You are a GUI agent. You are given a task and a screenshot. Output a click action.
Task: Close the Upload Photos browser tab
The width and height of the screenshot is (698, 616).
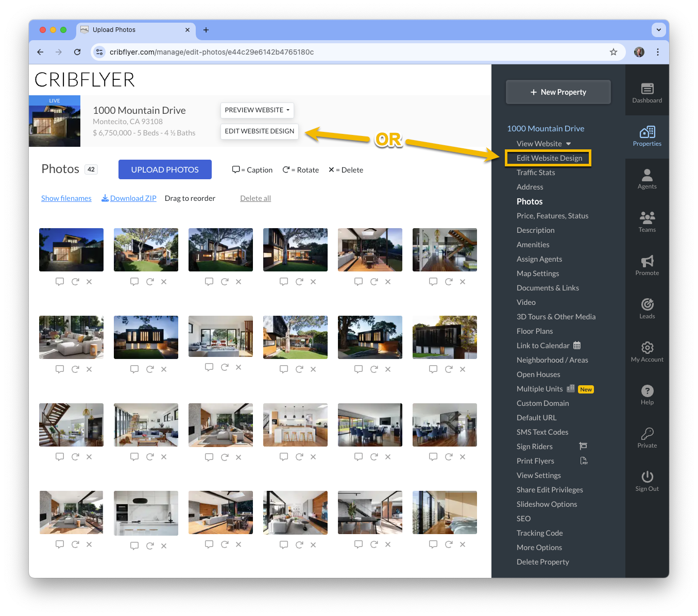[188, 30]
